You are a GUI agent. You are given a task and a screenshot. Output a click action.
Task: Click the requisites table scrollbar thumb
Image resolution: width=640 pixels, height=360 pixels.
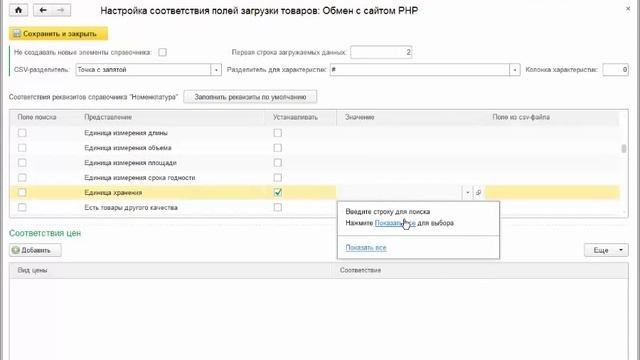coord(624,149)
